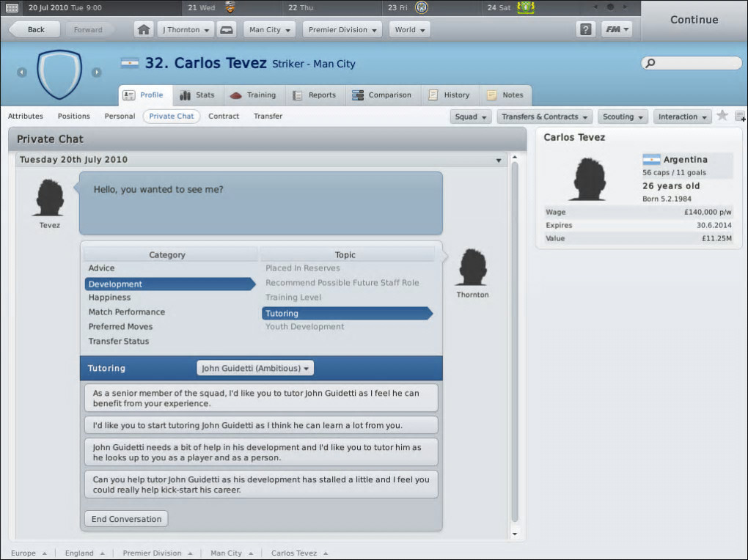Click the Continue button
Image resolution: width=748 pixels, height=560 pixels.
click(694, 20)
